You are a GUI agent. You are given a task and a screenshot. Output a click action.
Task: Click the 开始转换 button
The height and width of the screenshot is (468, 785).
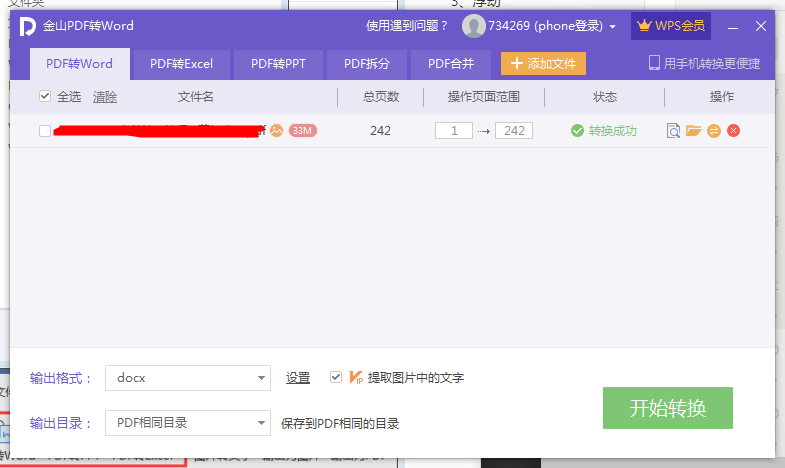pyautogui.click(x=668, y=408)
